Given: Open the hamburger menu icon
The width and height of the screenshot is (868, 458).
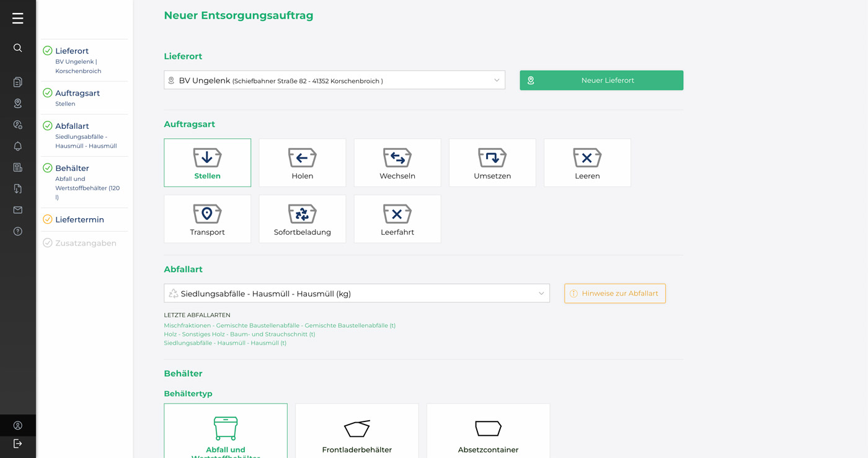Looking at the screenshot, I should pyautogui.click(x=17, y=19).
